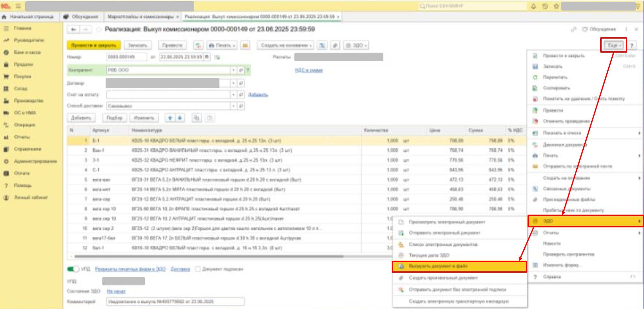Click the paperclip attached files toolbar icon
The width and height of the screenshot is (644, 309).
(x=335, y=45)
